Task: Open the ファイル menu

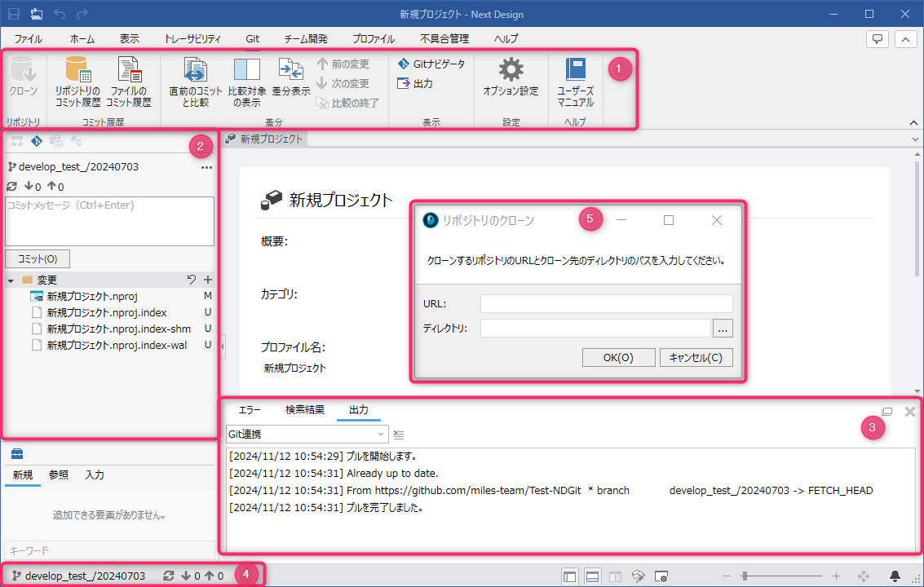Action: [28, 39]
